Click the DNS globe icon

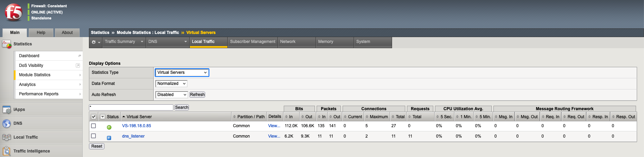[7, 123]
